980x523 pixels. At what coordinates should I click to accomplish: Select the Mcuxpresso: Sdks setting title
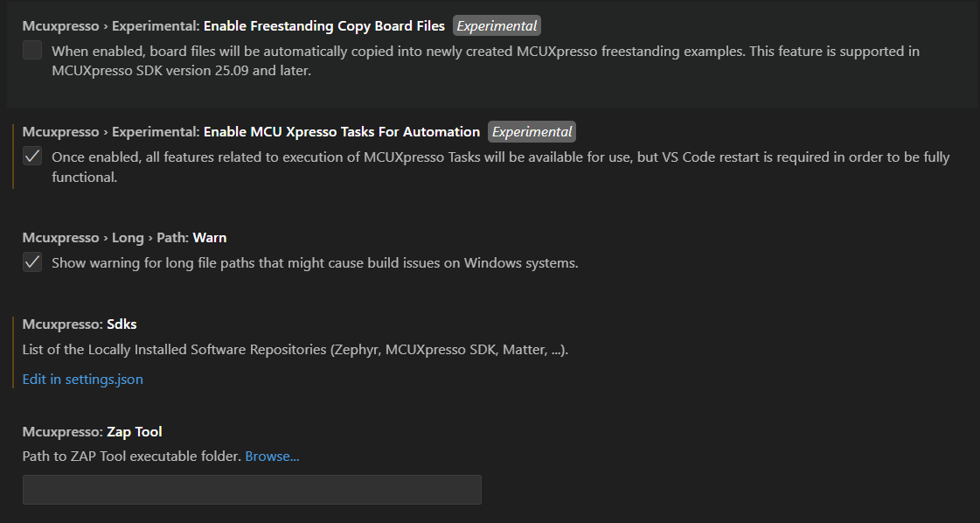[79, 324]
